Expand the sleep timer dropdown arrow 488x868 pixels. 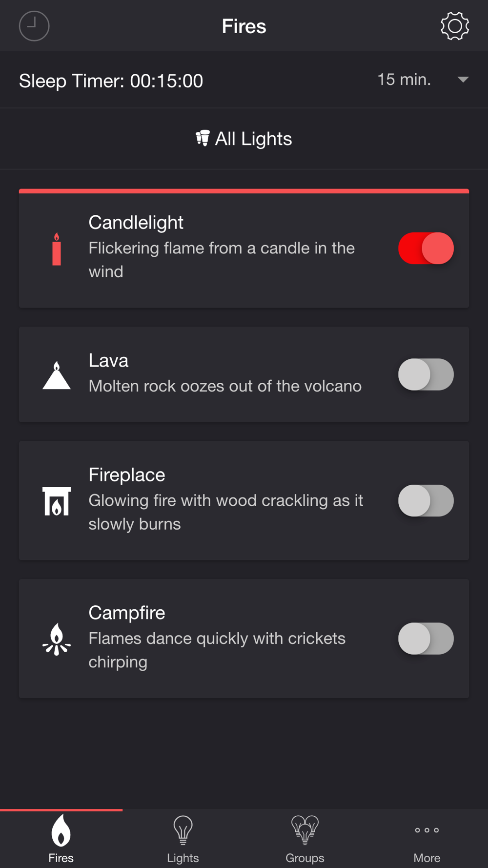(x=463, y=80)
